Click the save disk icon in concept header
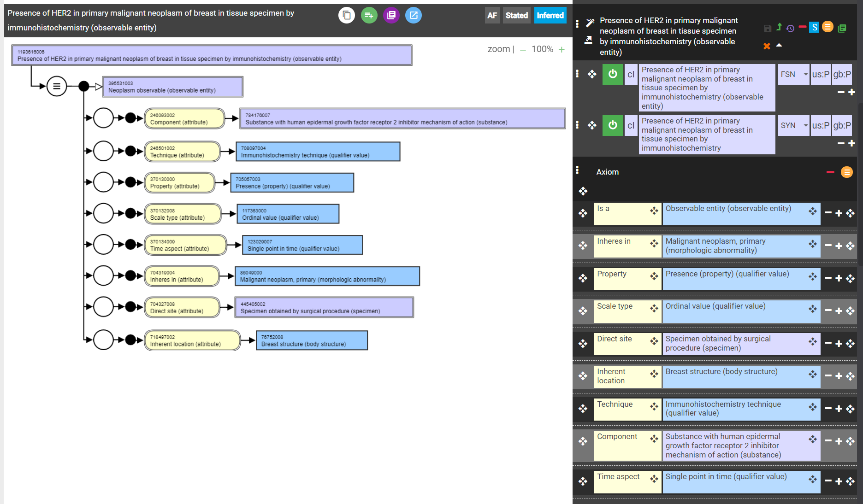The width and height of the screenshot is (863, 504). click(x=768, y=29)
